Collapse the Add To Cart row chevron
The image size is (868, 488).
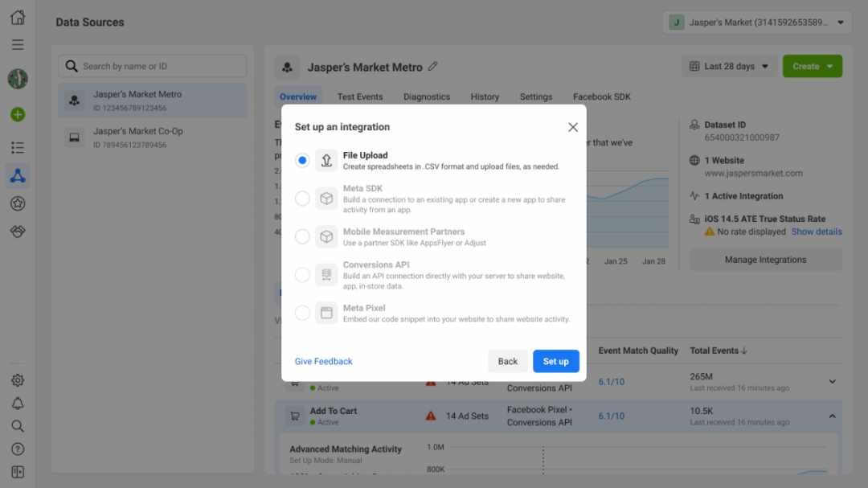point(832,416)
